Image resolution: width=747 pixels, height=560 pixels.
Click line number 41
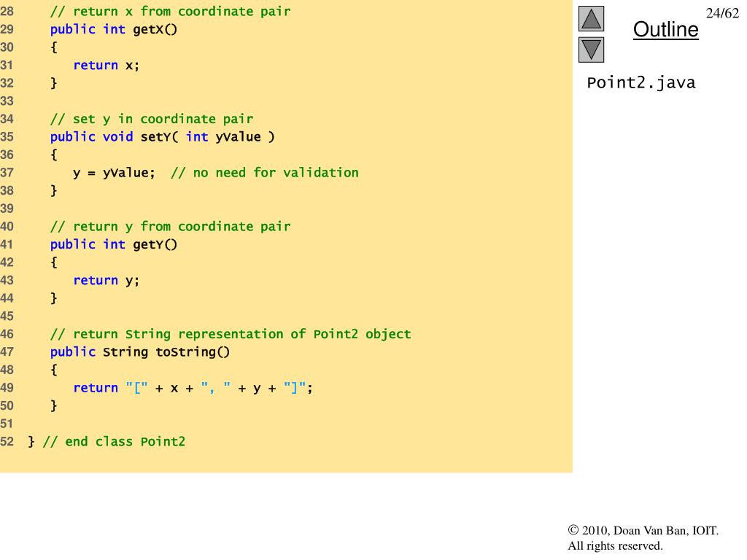click(x=7, y=245)
